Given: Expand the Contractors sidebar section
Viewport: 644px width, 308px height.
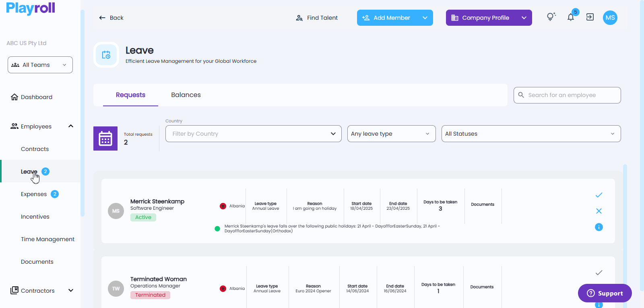Looking at the screenshot, I should click(x=71, y=290).
